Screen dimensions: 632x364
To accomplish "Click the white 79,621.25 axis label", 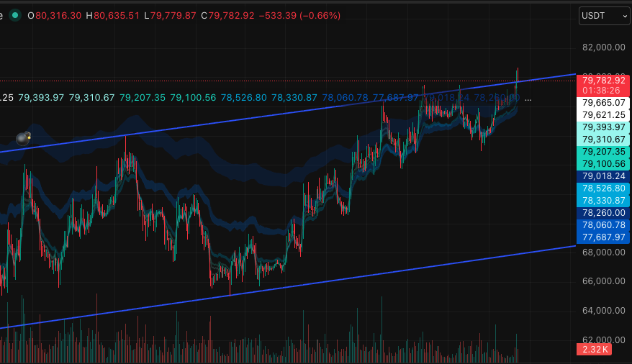I will [603, 115].
